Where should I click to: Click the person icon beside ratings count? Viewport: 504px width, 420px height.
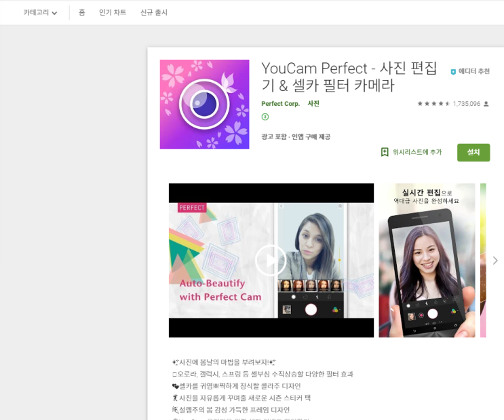tap(486, 104)
